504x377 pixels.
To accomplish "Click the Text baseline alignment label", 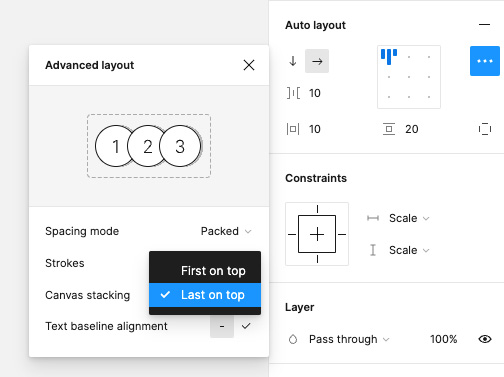I will pos(106,326).
